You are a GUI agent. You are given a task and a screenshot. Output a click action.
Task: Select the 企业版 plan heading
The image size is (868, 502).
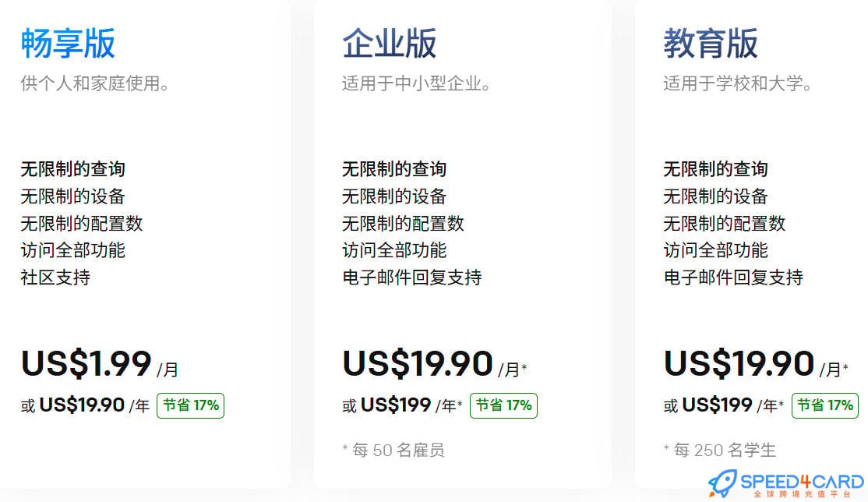(x=389, y=43)
